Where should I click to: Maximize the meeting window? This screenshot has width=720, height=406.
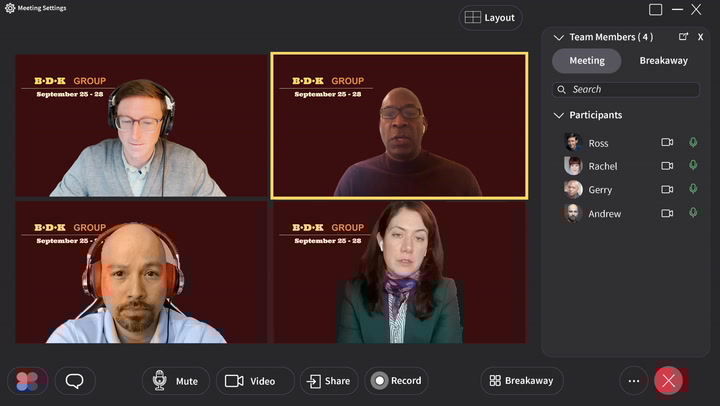[x=655, y=10]
